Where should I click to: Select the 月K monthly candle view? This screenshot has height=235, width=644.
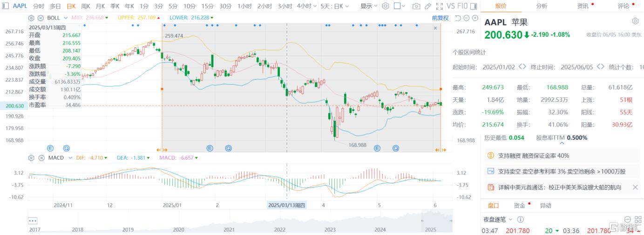100,6
